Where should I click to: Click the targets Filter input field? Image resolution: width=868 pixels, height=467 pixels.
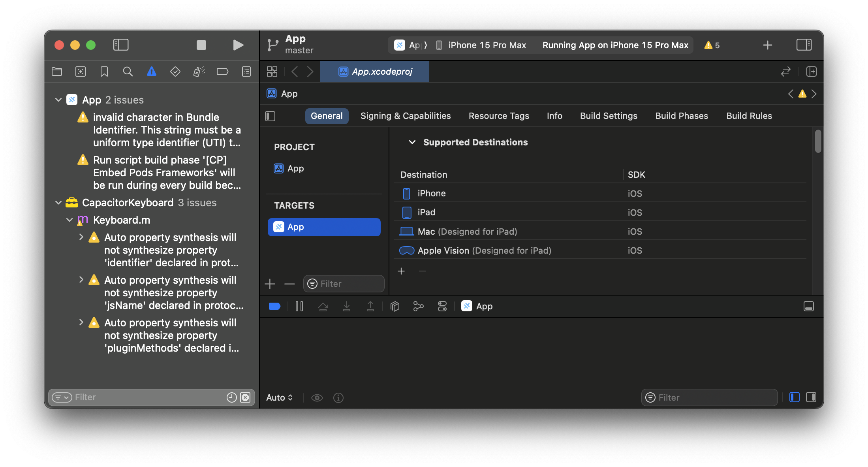coord(348,284)
